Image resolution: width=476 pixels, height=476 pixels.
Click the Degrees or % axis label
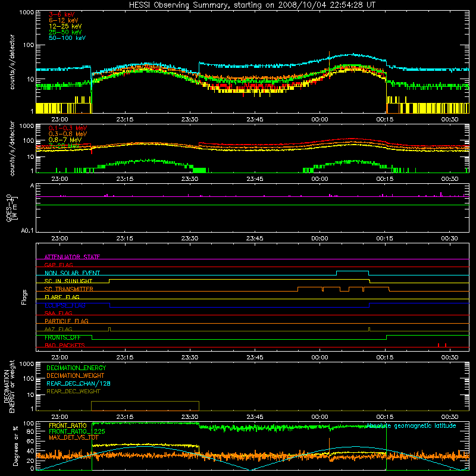(x=15, y=446)
